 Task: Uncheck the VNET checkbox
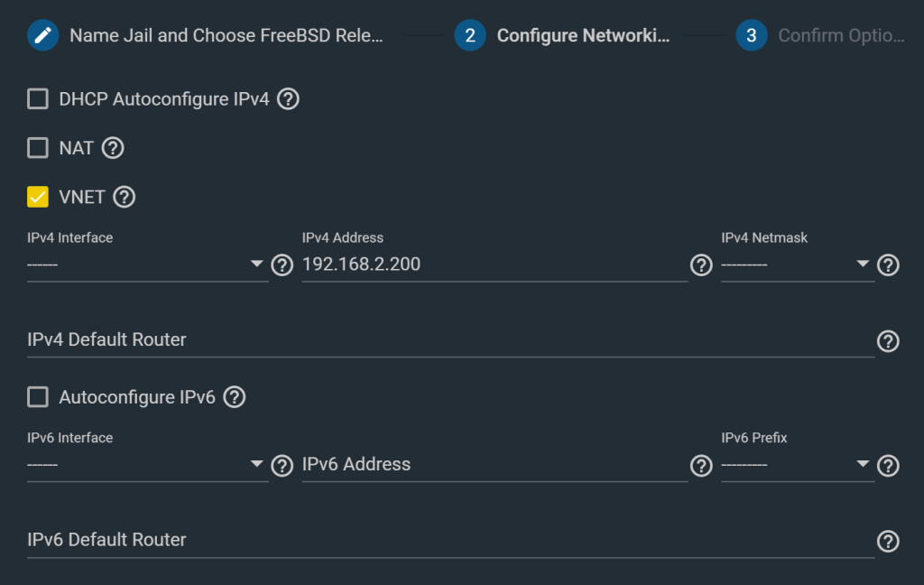tap(38, 197)
